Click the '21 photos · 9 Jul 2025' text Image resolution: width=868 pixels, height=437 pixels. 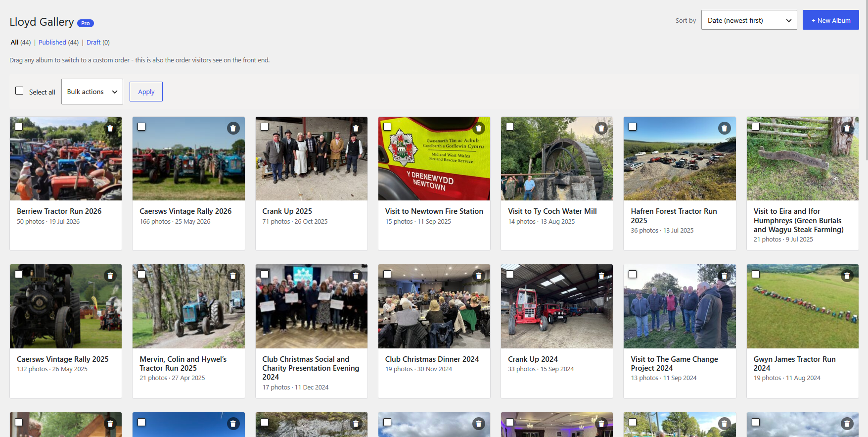click(783, 240)
